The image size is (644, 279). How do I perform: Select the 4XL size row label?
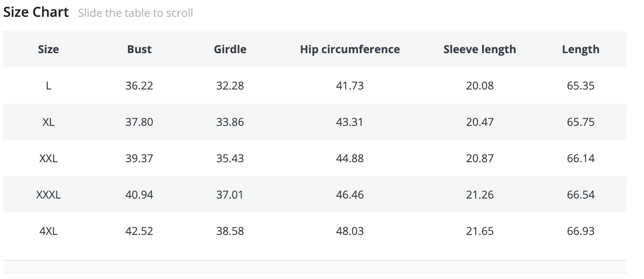(49, 231)
